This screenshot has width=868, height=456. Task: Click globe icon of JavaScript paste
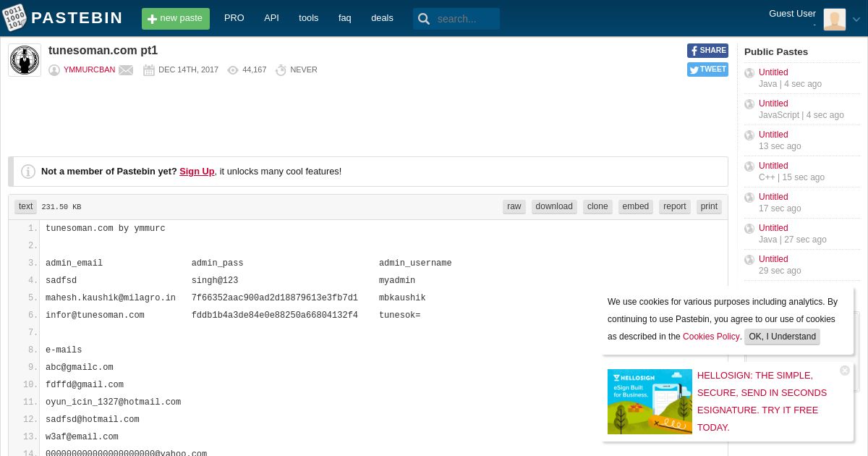point(749,104)
